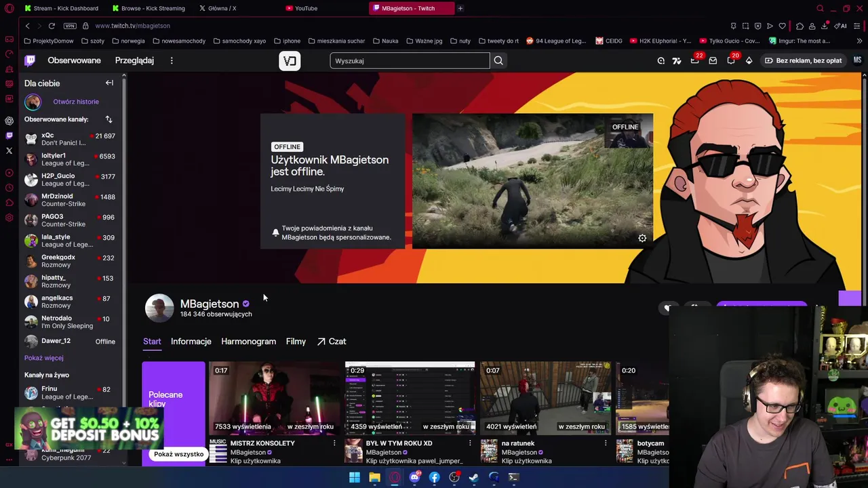The height and width of the screenshot is (488, 868).
Task: Expand followed list with Pokaż więcej
Action: (44, 358)
